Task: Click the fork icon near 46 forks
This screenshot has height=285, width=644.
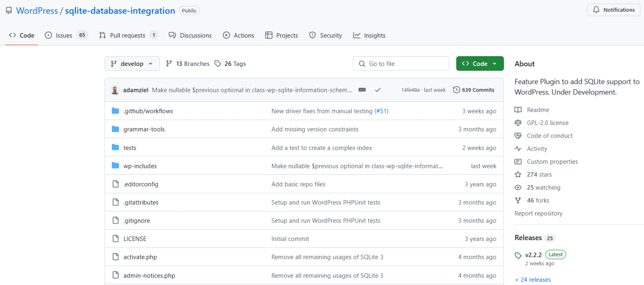Action: tap(518, 200)
